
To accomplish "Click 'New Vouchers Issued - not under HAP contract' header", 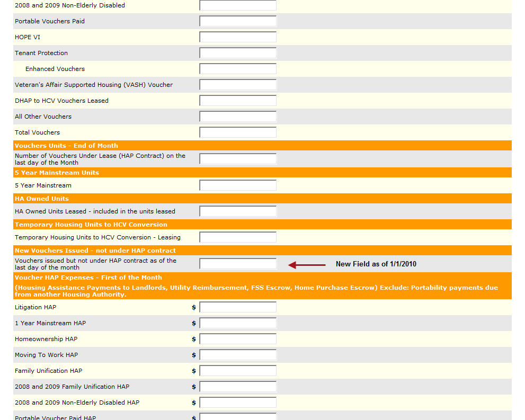I will click(x=95, y=251).
